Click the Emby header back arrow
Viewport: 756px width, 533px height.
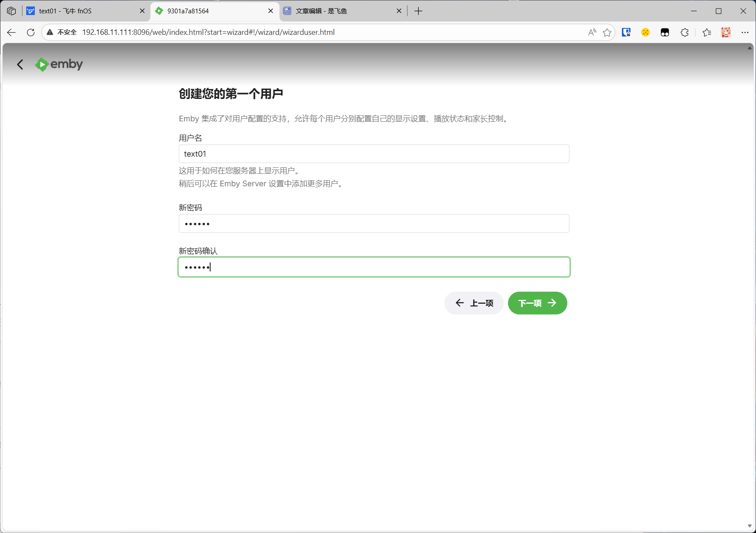click(20, 65)
